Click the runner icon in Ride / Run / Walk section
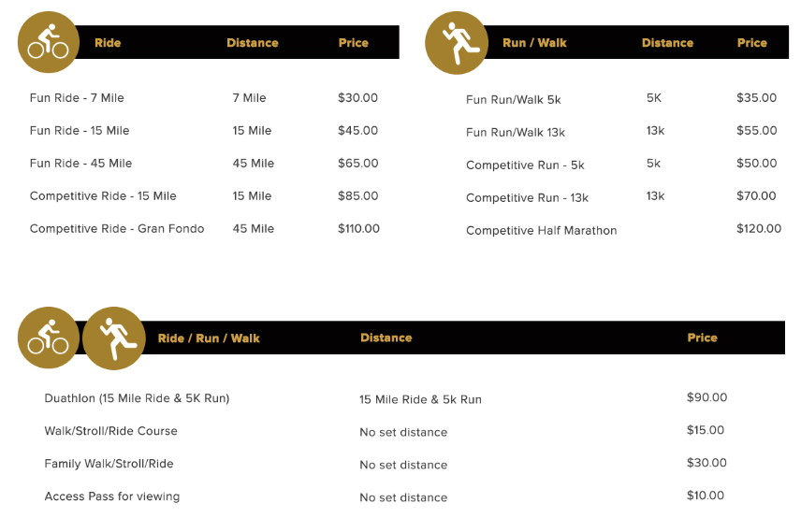This screenshot has width=801, height=532. click(x=114, y=338)
